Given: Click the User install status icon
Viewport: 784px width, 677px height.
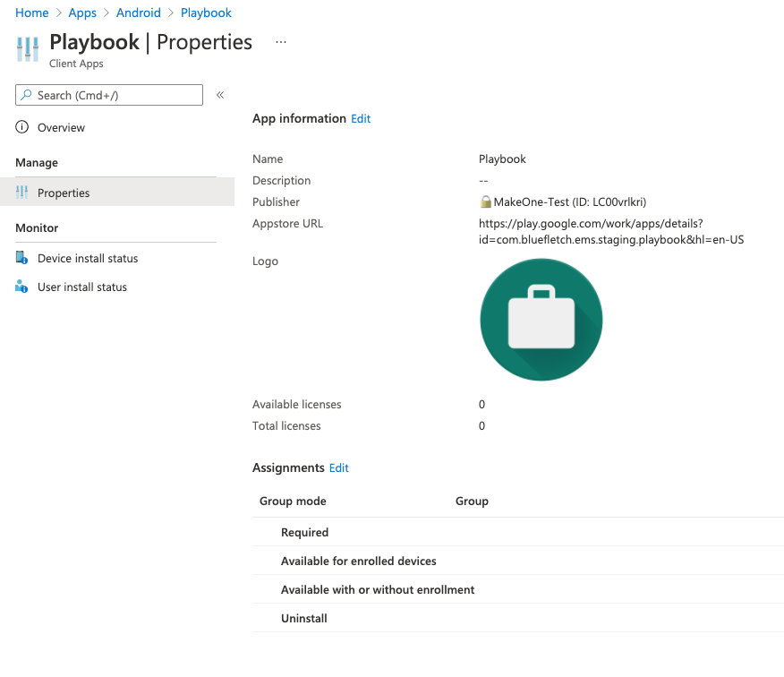Looking at the screenshot, I should pos(21,287).
